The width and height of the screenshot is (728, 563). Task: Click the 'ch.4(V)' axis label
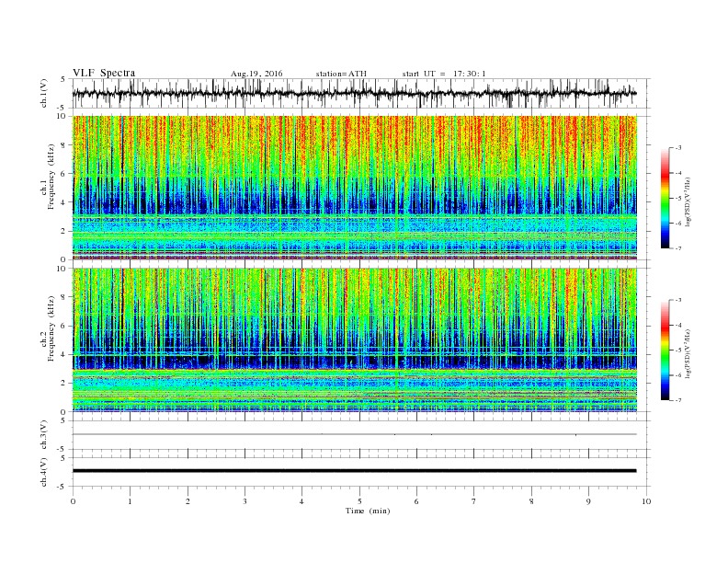click(44, 472)
